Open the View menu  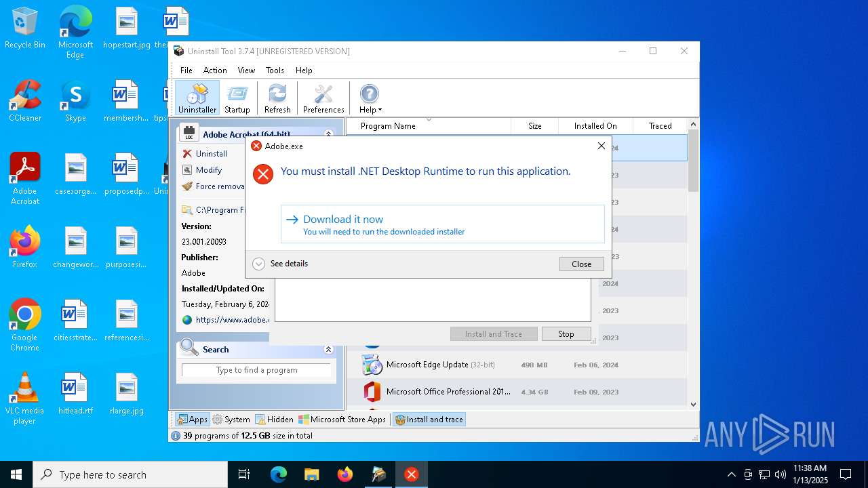[246, 70]
